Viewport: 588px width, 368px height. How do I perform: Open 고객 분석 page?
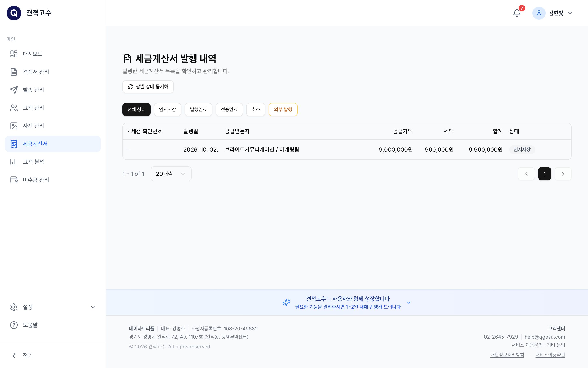point(53,162)
